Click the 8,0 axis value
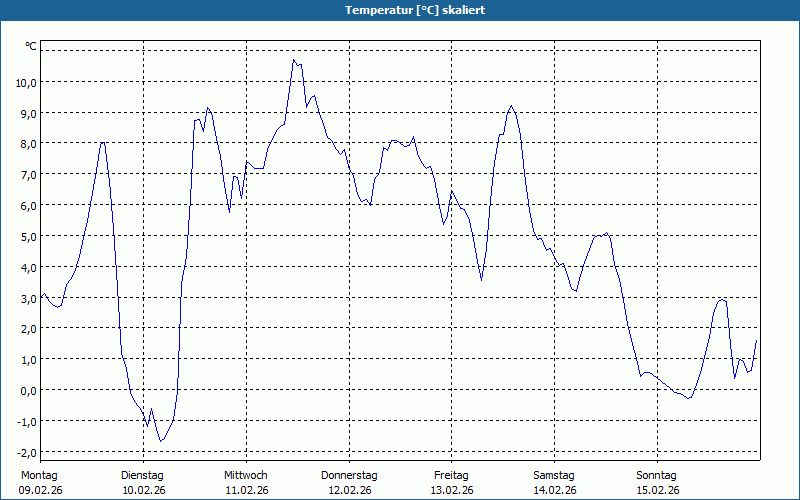This screenshot has height=500, width=800. click(x=29, y=144)
